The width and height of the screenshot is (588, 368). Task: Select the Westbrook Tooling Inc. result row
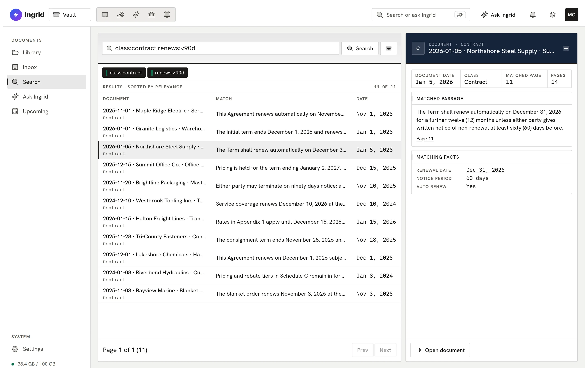pyautogui.click(x=249, y=204)
